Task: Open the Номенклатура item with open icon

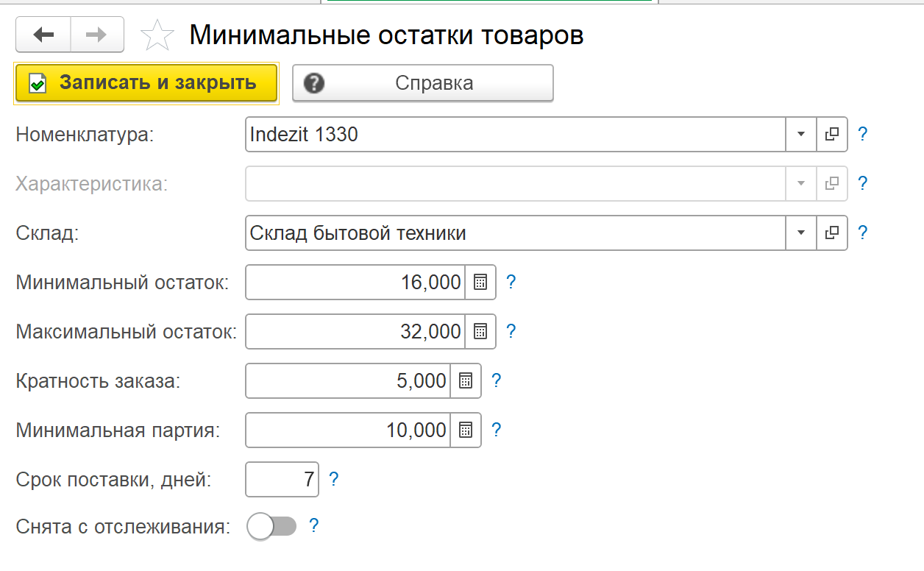Action: pyautogui.click(x=832, y=135)
